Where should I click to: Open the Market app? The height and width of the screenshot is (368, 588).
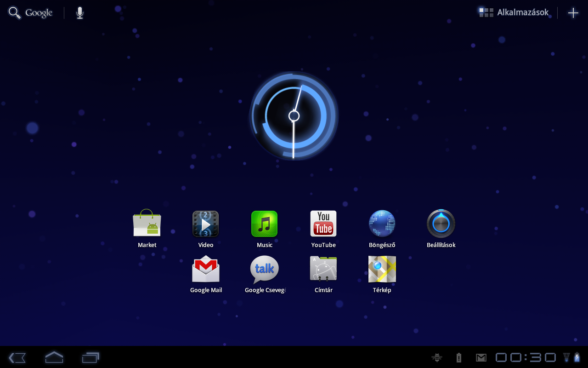point(147,229)
